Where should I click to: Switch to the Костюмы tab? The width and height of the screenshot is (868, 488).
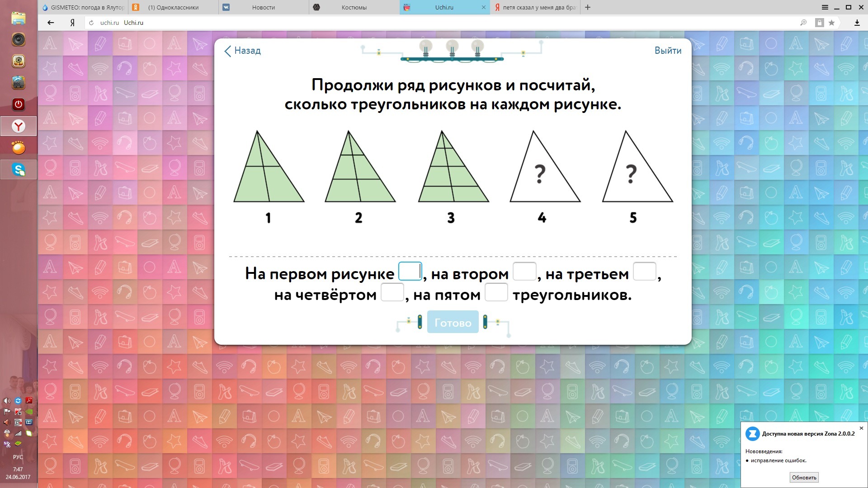click(x=354, y=7)
